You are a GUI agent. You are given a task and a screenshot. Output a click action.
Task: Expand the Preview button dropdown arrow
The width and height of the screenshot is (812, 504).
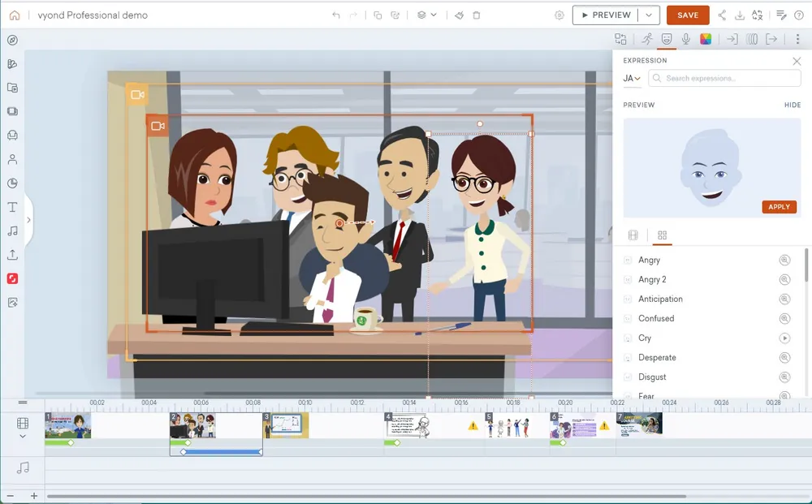[x=648, y=15]
